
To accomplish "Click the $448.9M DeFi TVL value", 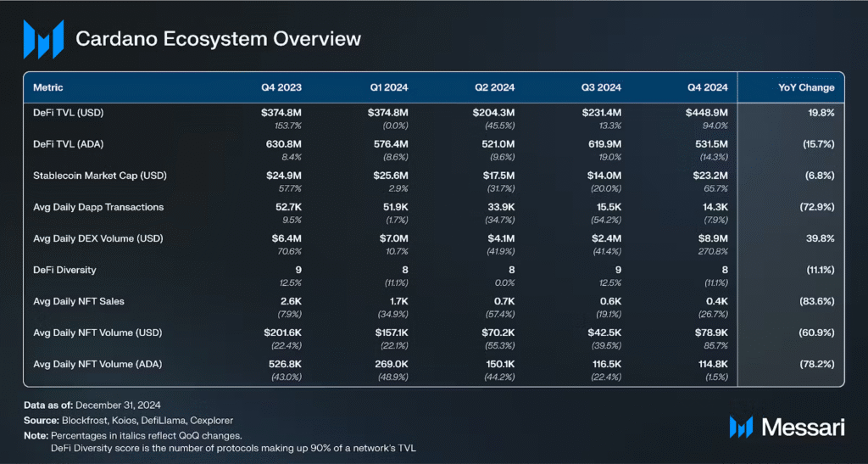I will point(707,113).
